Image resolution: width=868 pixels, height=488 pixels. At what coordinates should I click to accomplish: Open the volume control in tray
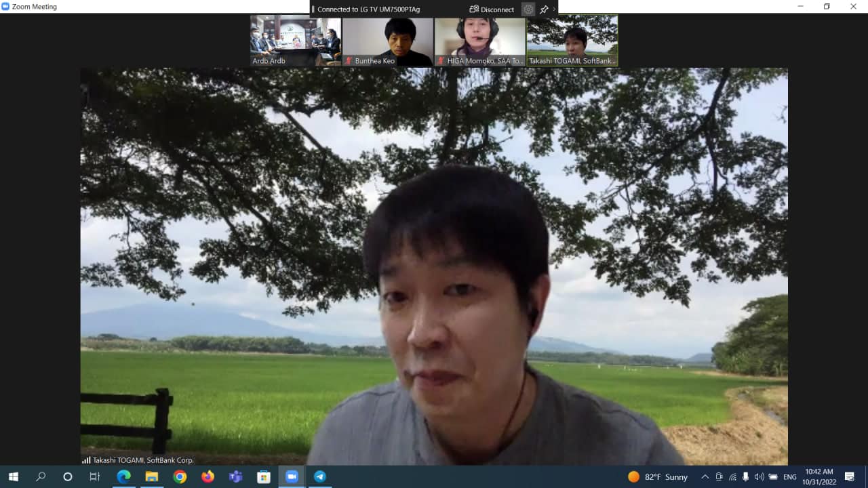pyautogui.click(x=759, y=476)
